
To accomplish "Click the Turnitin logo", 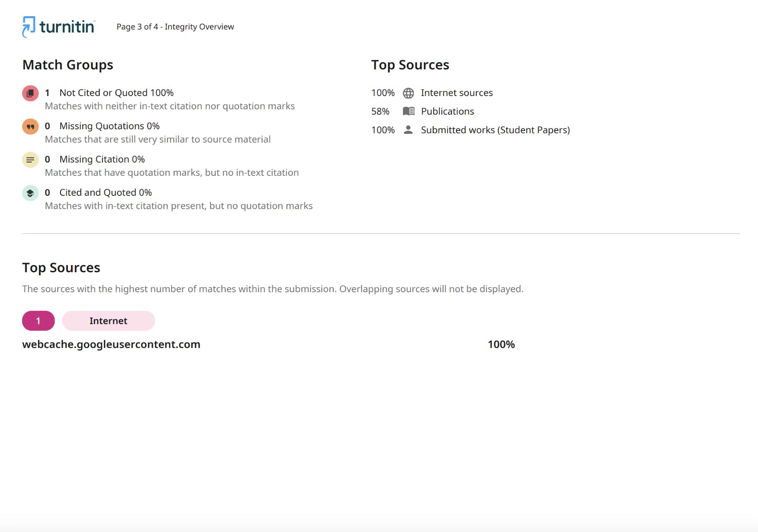I will (x=59, y=27).
